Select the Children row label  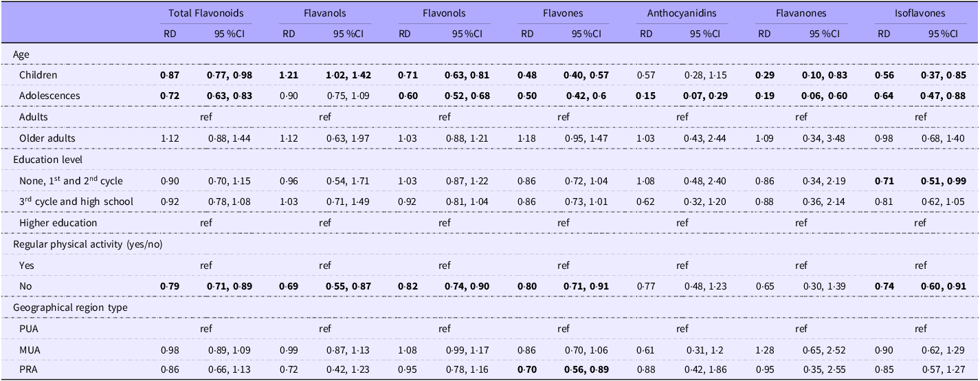38,74
